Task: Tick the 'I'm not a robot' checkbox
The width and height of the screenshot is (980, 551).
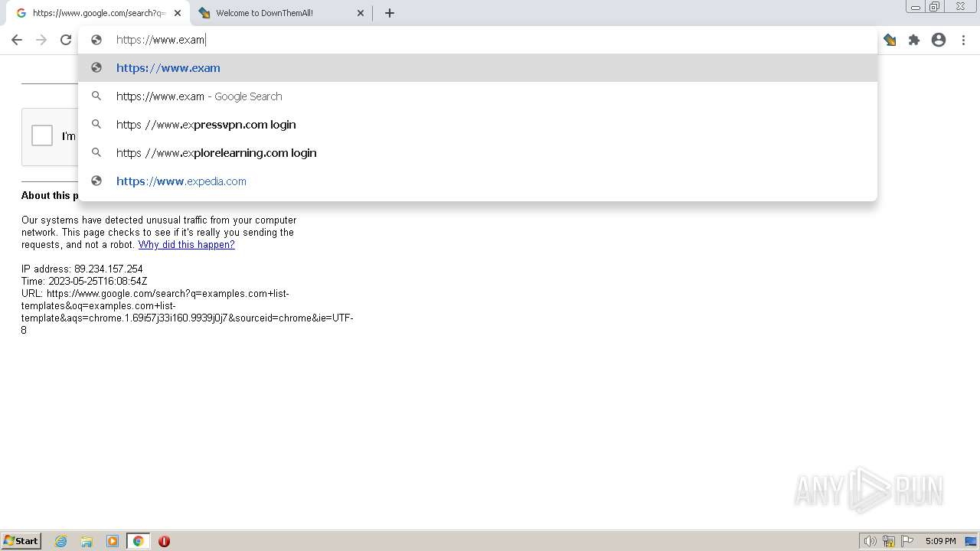Action: coord(42,135)
